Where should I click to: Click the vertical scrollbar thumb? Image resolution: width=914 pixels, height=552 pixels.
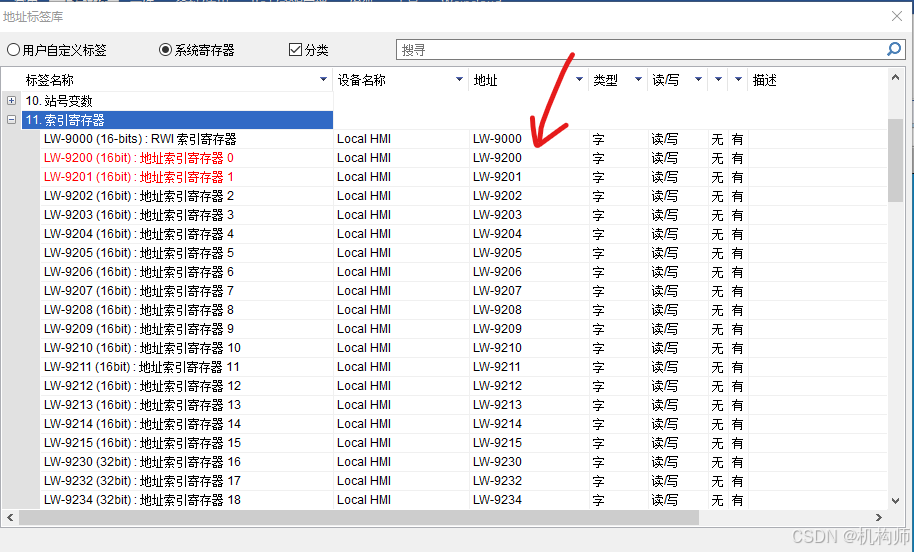[x=895, y=160]
